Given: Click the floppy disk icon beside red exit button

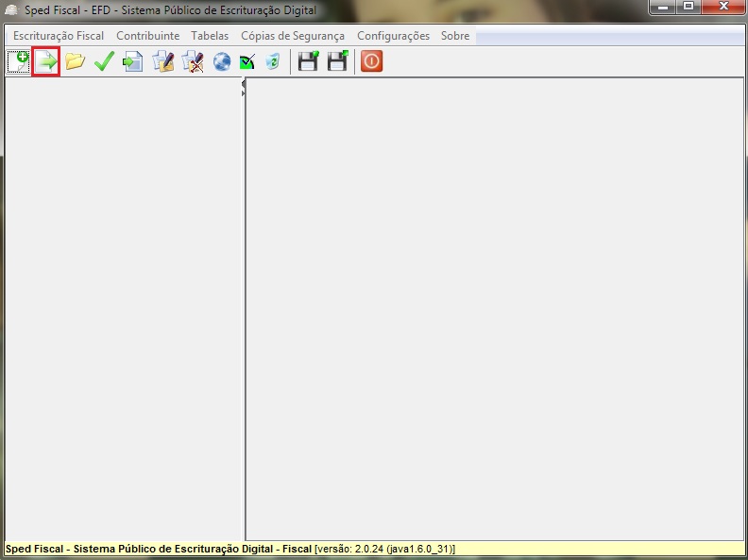Looking at the screenshot, I should click(x=337, y=62).
